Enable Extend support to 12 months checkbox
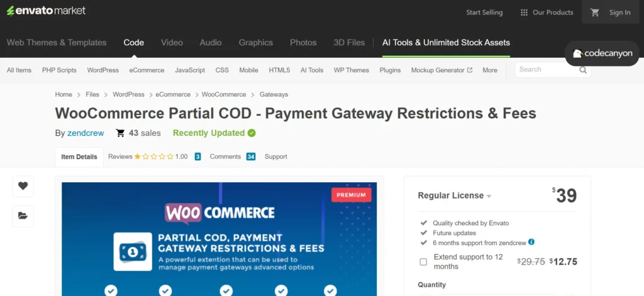644x296 pixels. [423, 261]
